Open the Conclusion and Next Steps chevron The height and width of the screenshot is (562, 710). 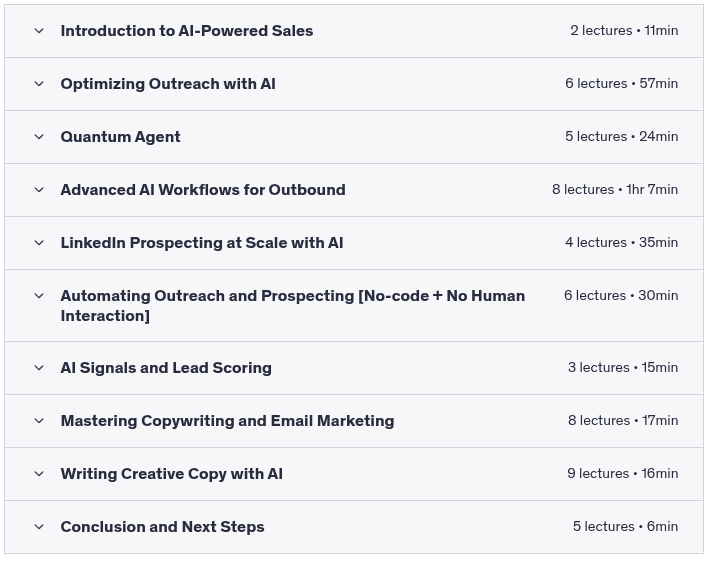point(39,527)
